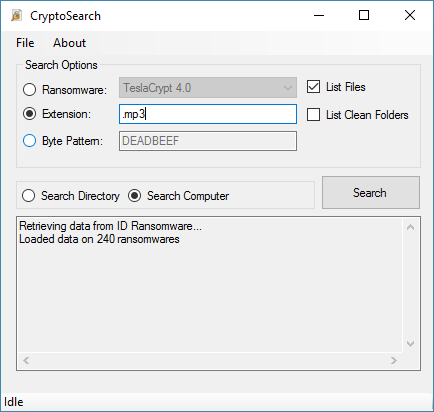Click the log scroll down arrow
This screenshot has width=434, height=412.
411,343
